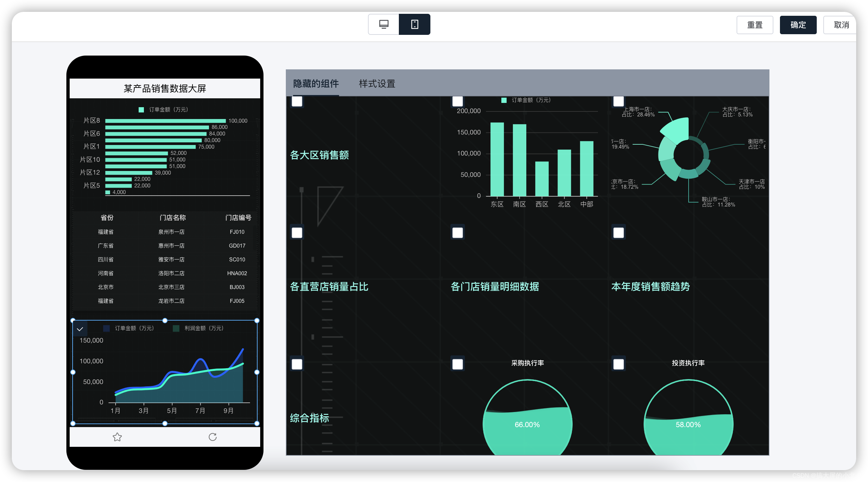Check the box above 综合指标

click(x=297, y=364)
